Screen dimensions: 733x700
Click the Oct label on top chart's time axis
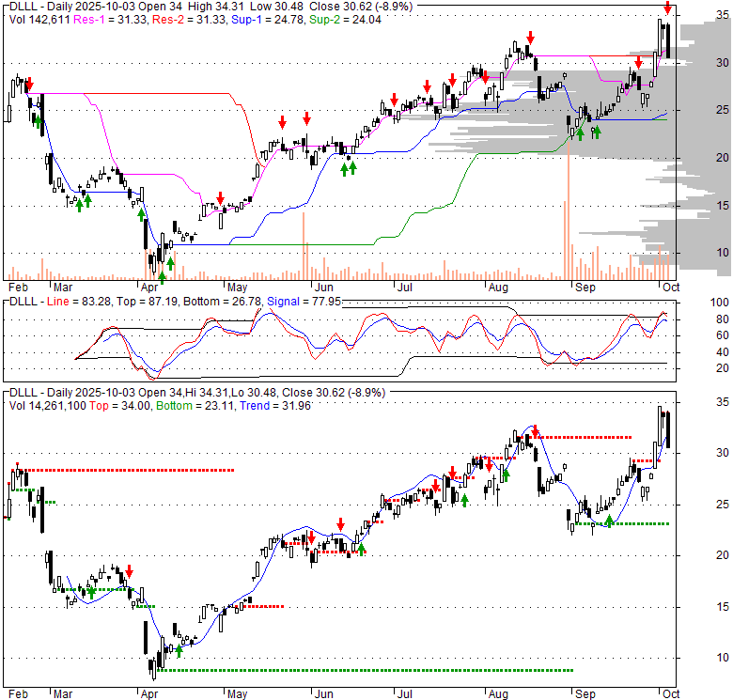point(671,288)
